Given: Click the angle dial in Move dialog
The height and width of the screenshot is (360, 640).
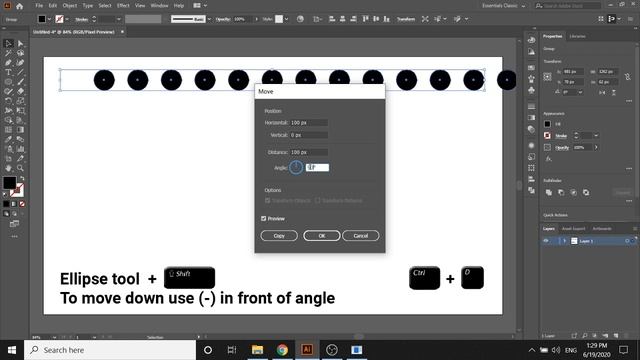Looking at the screenshot, I should click(296, 167).
